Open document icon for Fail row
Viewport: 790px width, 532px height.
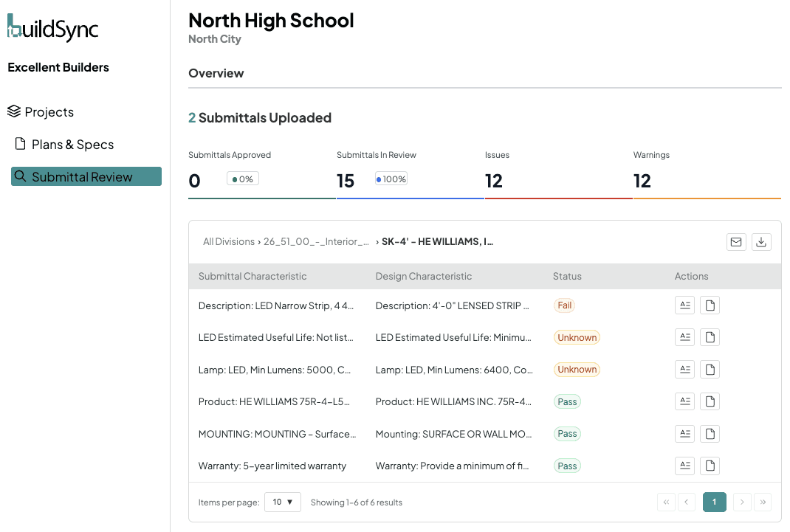point(710,305)
